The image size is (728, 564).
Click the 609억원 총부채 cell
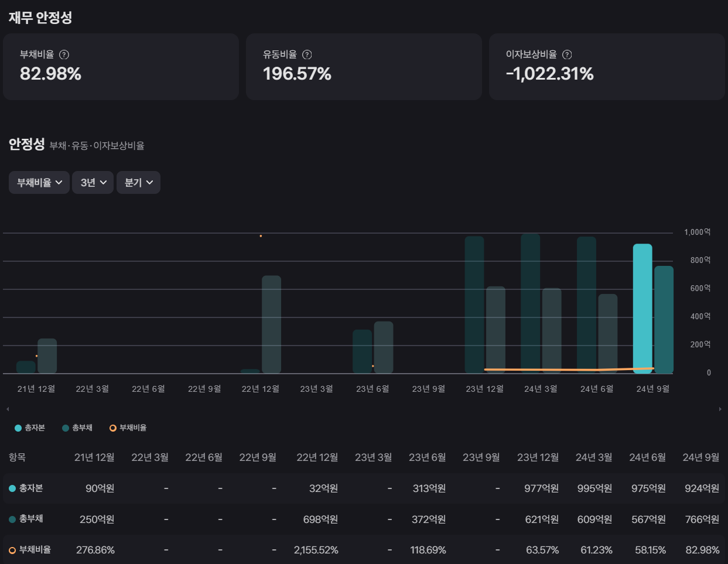coord(594,519)
